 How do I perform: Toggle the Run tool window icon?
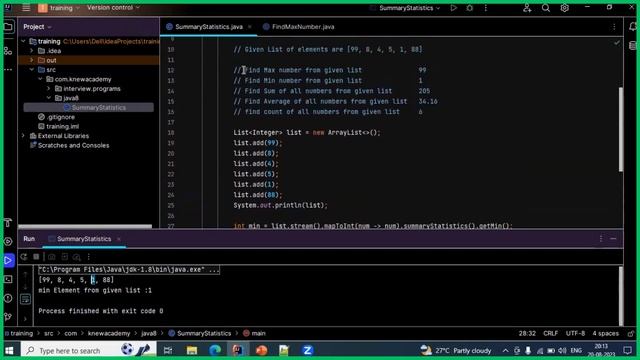(8, 260)
